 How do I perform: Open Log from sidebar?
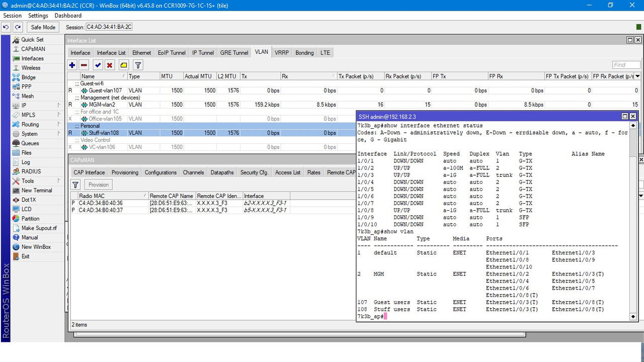point(26,162)
